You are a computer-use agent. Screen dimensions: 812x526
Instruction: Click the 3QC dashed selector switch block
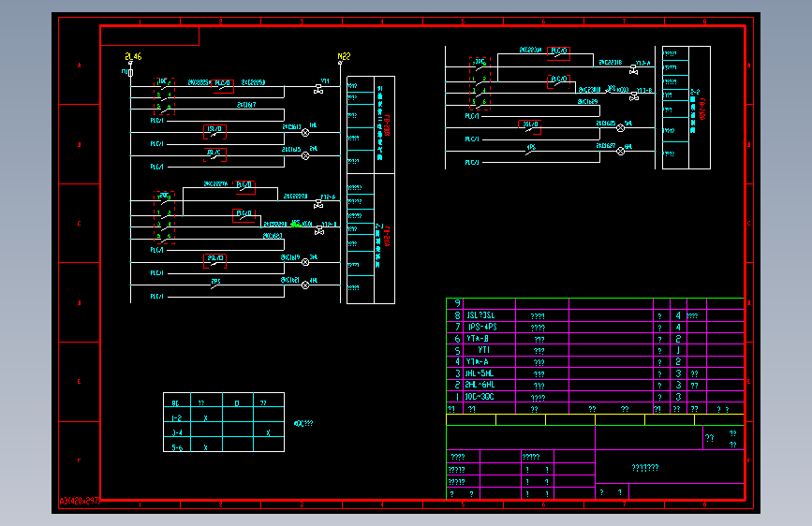tap(480, 83)
